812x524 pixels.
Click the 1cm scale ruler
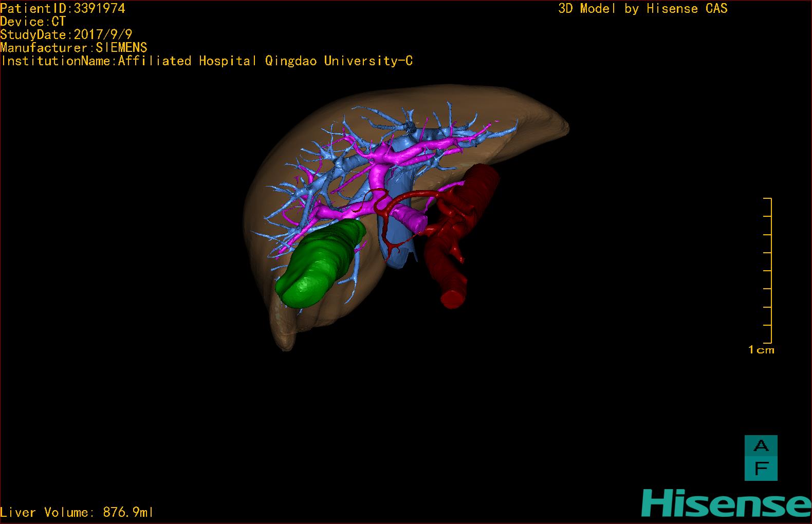pos(768,270)
